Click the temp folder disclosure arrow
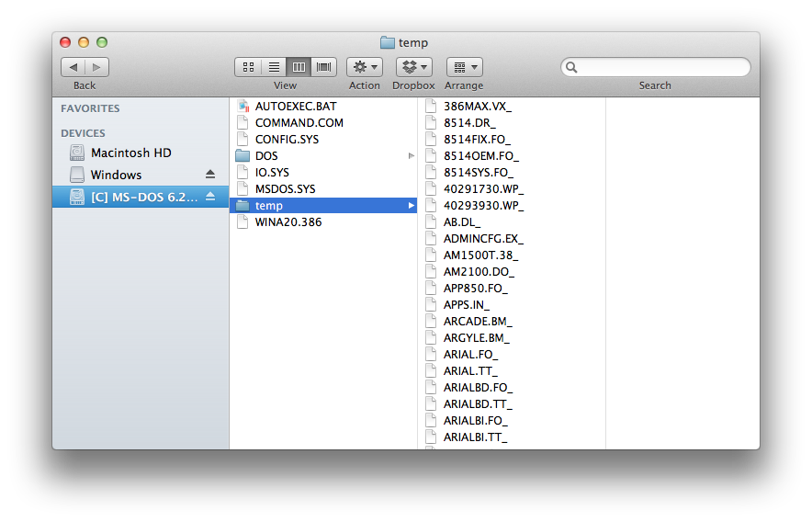 (412, 206)
